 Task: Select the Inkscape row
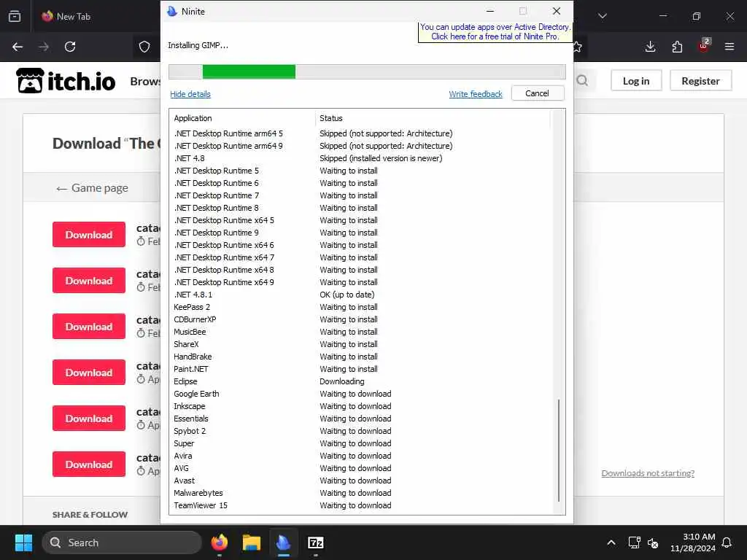361,406
